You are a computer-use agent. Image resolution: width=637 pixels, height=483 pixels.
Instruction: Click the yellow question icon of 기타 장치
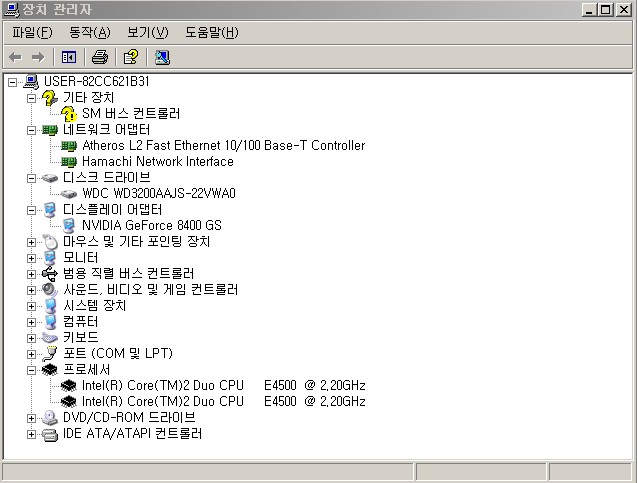pos(50,98)
